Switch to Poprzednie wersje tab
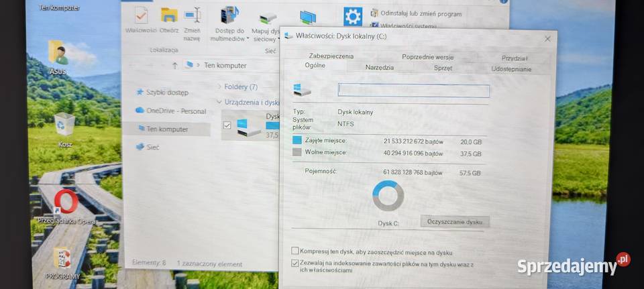The image size is (644, 289). click(427, 57)
